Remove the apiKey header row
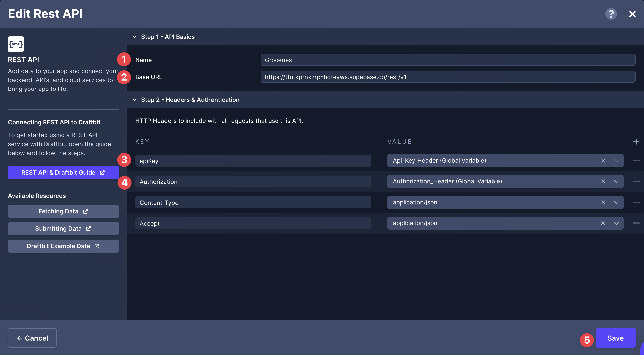Viewport: 644px width, 355px height. click(636, 161)
